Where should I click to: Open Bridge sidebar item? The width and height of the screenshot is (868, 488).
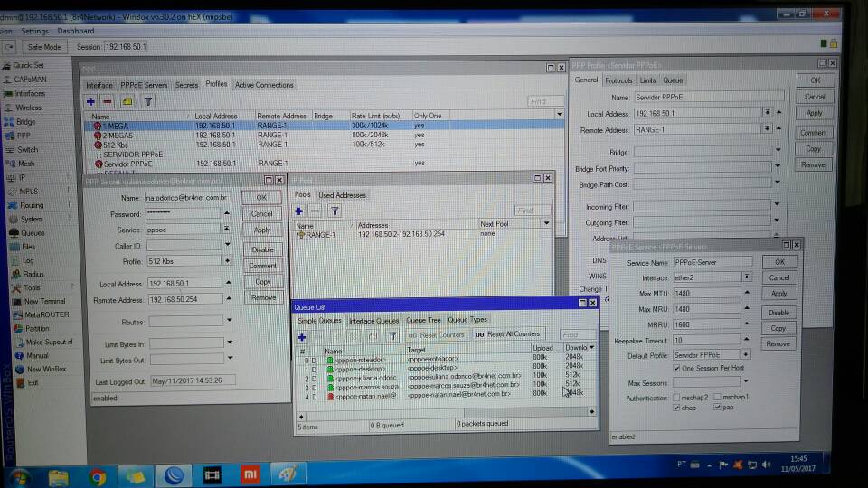[x=25, y=122]
